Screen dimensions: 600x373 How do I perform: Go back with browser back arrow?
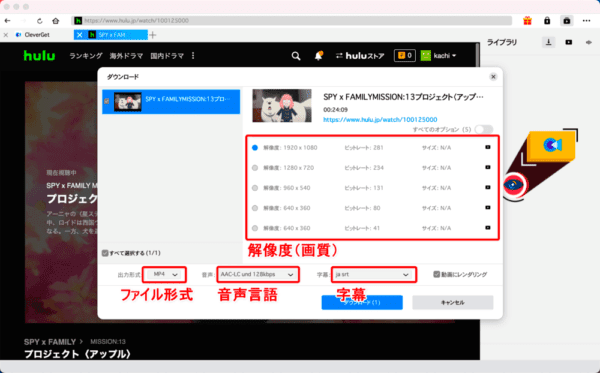[7, 21]
